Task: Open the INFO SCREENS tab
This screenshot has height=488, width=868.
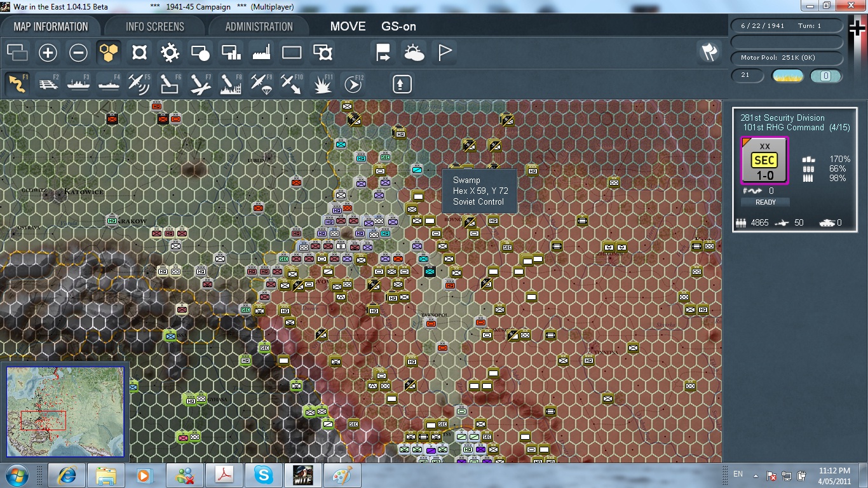Action: click(155, 27)
